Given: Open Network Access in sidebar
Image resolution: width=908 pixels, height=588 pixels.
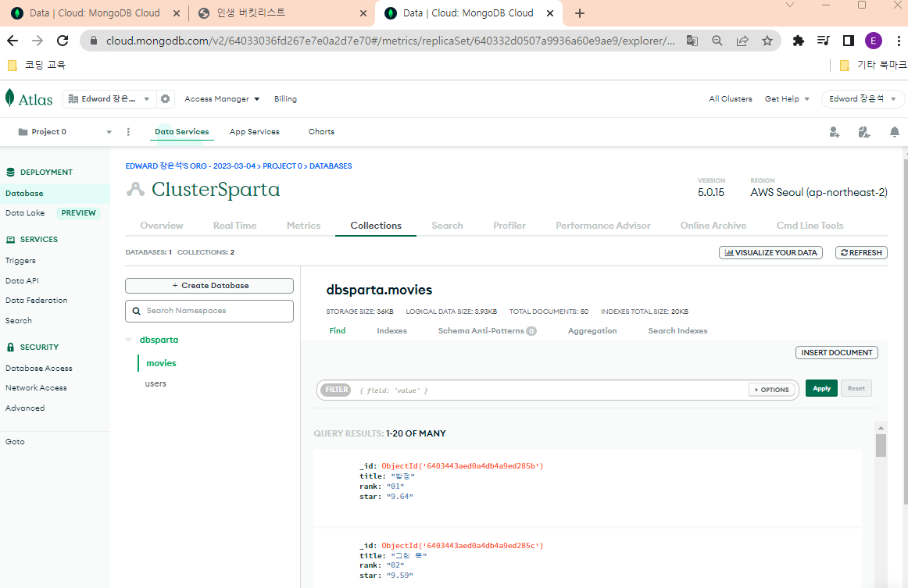Looking at the screenshot, I should coord(36,388).
